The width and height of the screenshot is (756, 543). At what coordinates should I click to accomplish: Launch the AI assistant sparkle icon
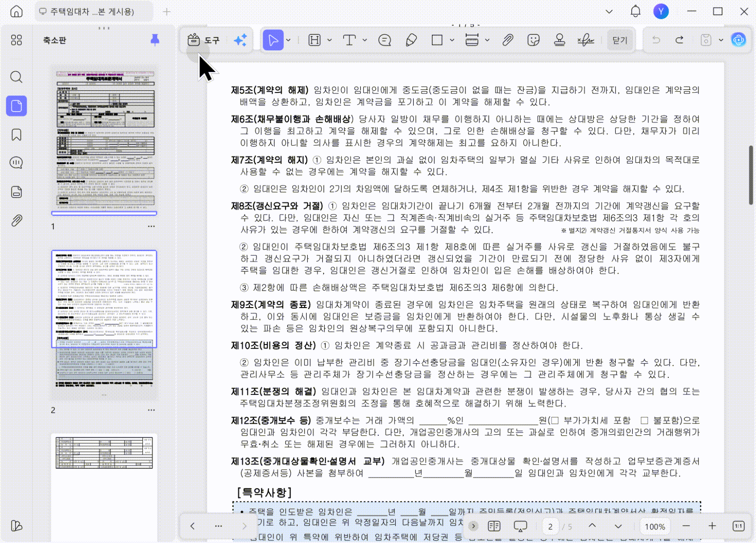click(x=240, y=40)
